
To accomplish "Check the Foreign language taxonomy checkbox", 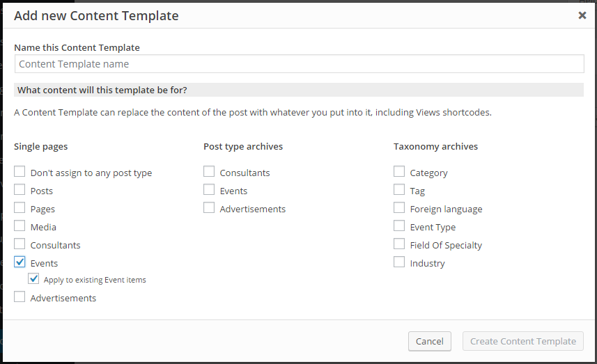I will point(399,207).
